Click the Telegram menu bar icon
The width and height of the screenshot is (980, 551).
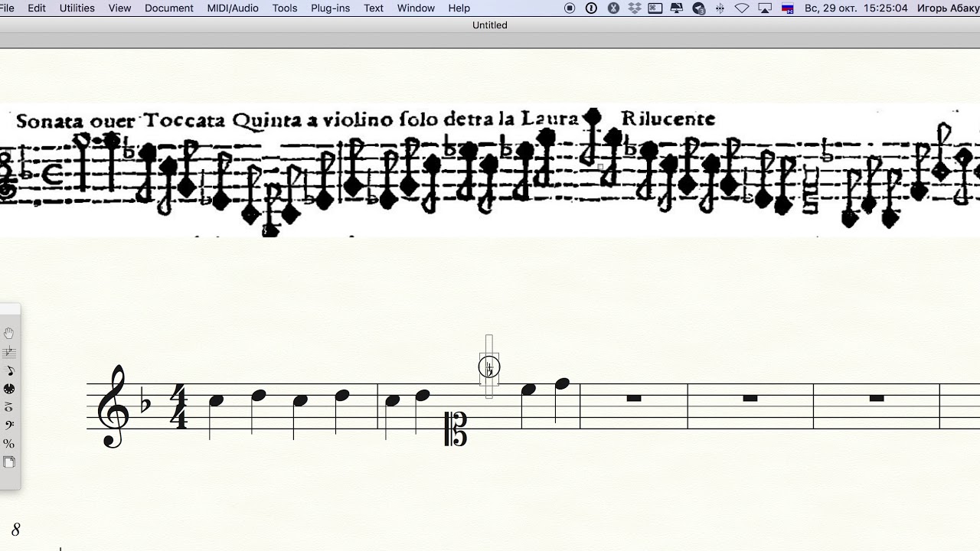coord(698,8)
